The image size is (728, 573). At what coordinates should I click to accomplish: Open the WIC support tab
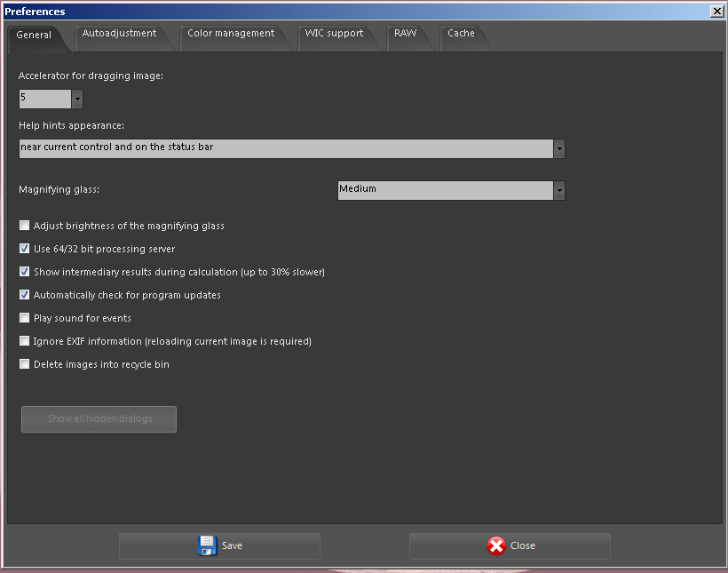pyautogui.click(x=334, y=34)
